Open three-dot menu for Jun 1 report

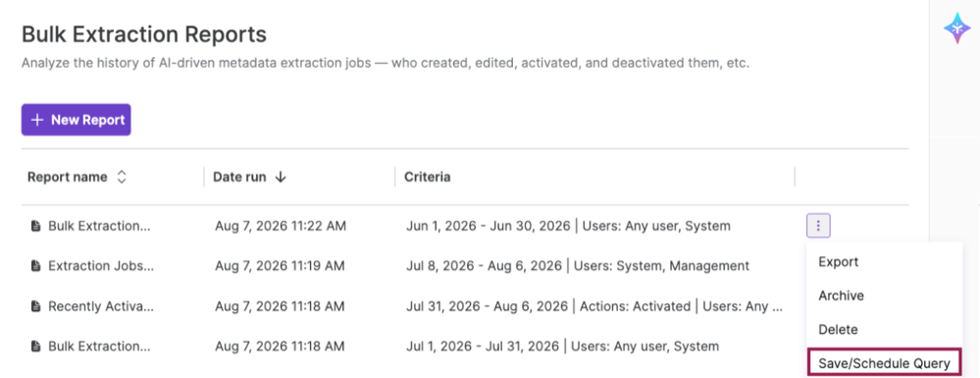[818, 226]
